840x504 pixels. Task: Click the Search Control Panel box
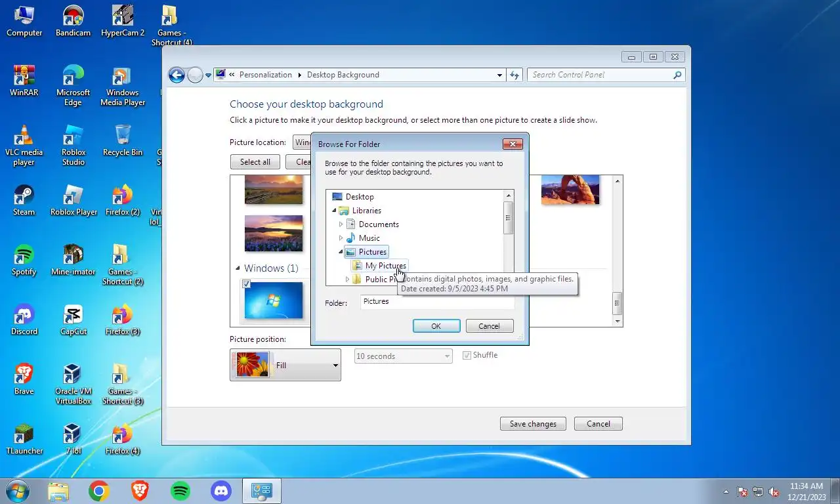(606, 75)
